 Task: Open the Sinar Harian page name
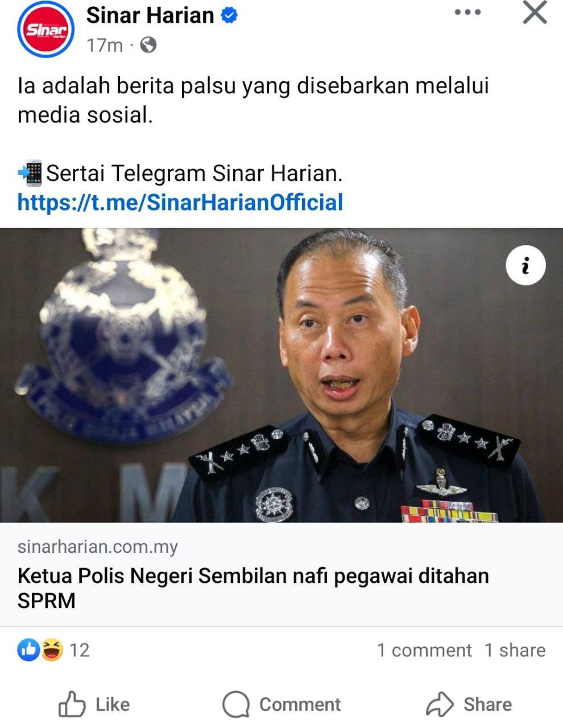[150, 15]
